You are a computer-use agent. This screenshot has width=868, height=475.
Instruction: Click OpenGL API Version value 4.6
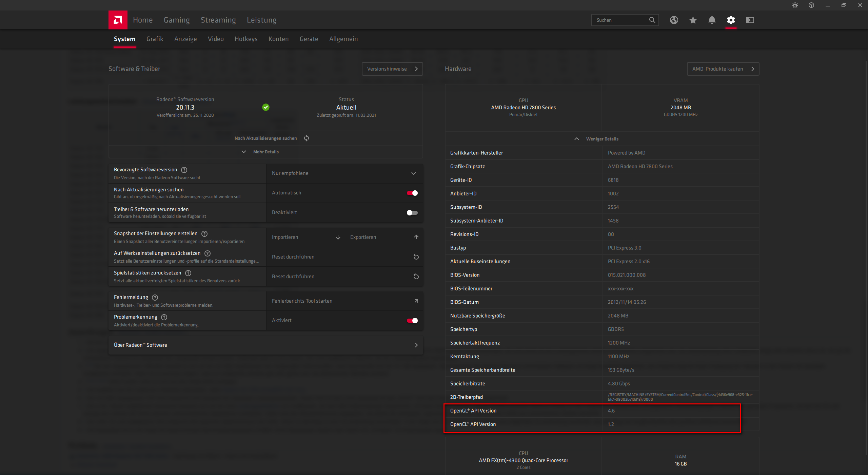coord(611,411)
